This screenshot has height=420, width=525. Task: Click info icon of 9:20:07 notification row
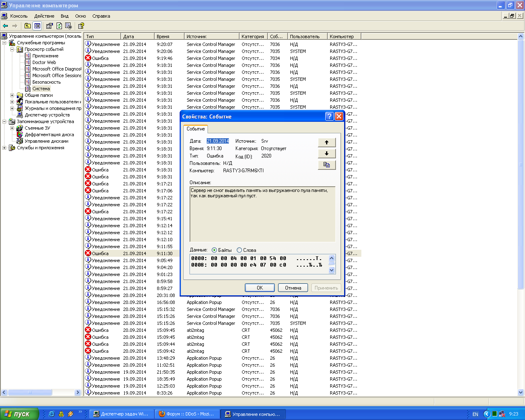pos(88,44)
